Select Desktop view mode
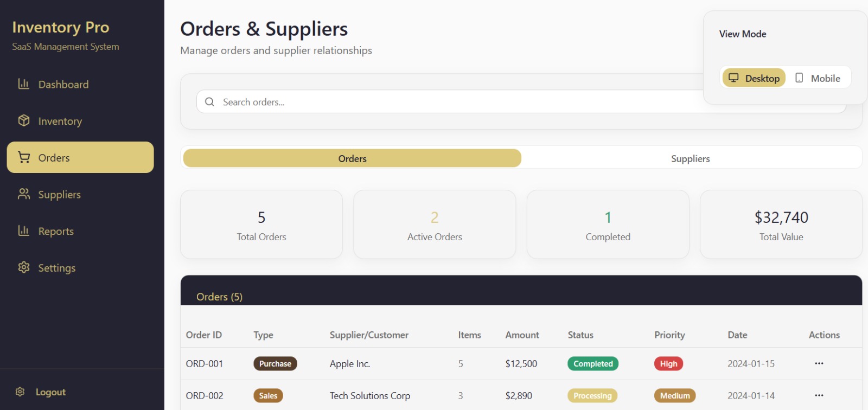The width and height of the screenshot is (868, 410). point(754,78)
